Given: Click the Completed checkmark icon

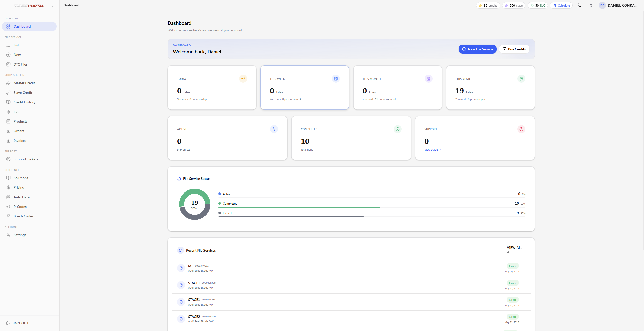Looking at the screenshot, I should [398, 129].
